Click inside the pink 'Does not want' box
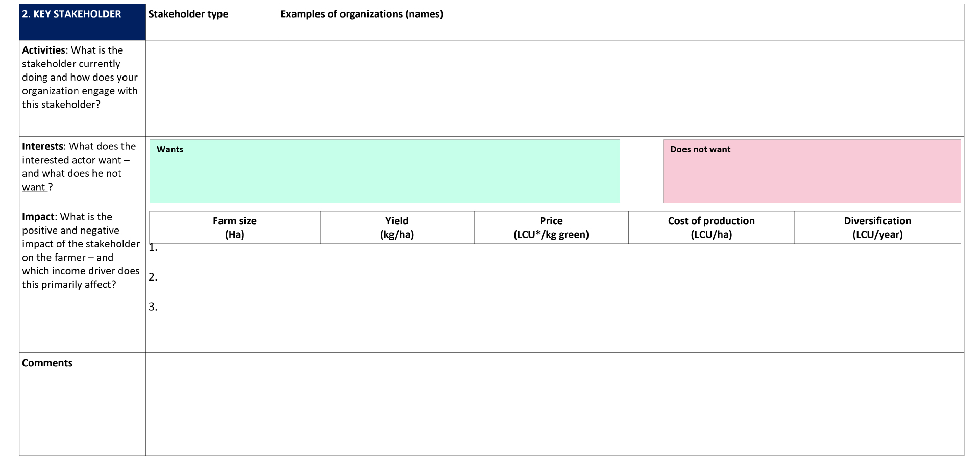The image size is (980, 459). coord(811,176)
